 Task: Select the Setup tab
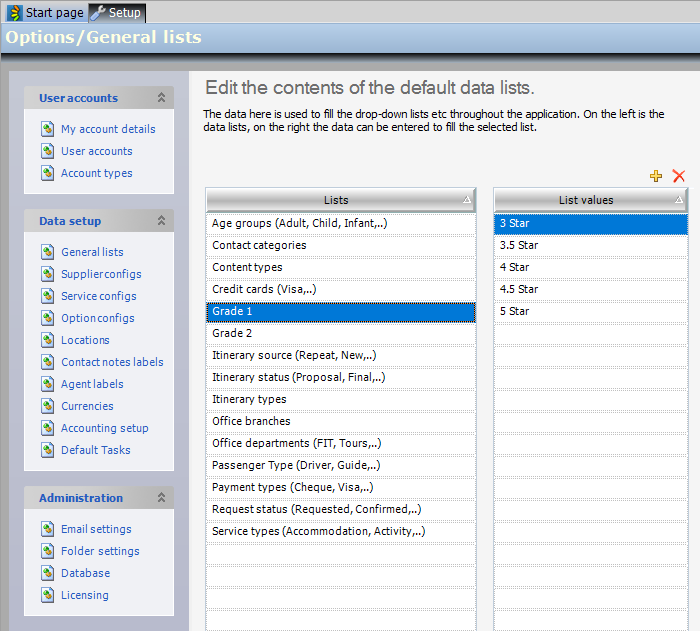118,12
